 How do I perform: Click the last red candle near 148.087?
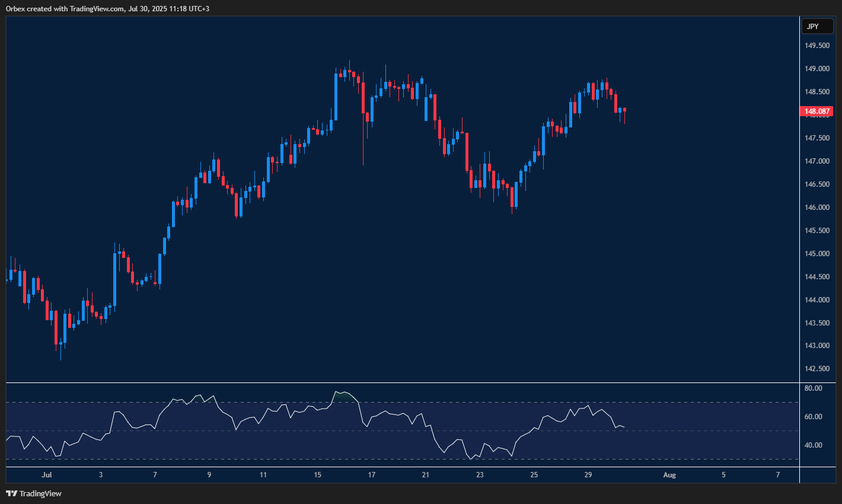(x=624, y=110)
